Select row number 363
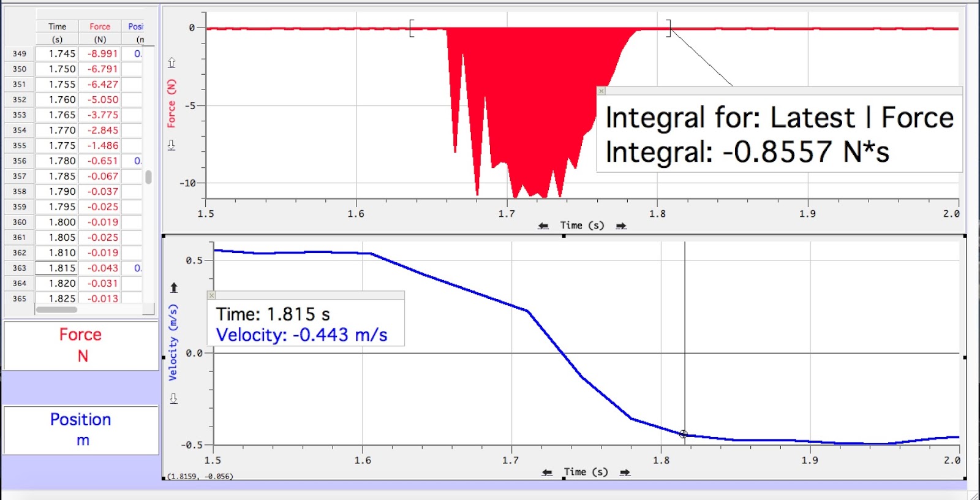Image resolution: width=980 pixels, height=500 pixels. 20,268
